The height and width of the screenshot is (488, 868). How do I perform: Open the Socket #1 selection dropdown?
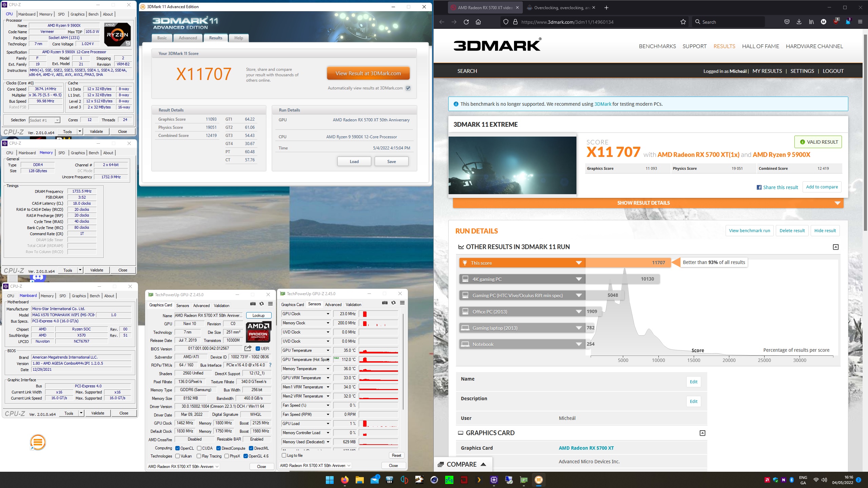point(44,120)
